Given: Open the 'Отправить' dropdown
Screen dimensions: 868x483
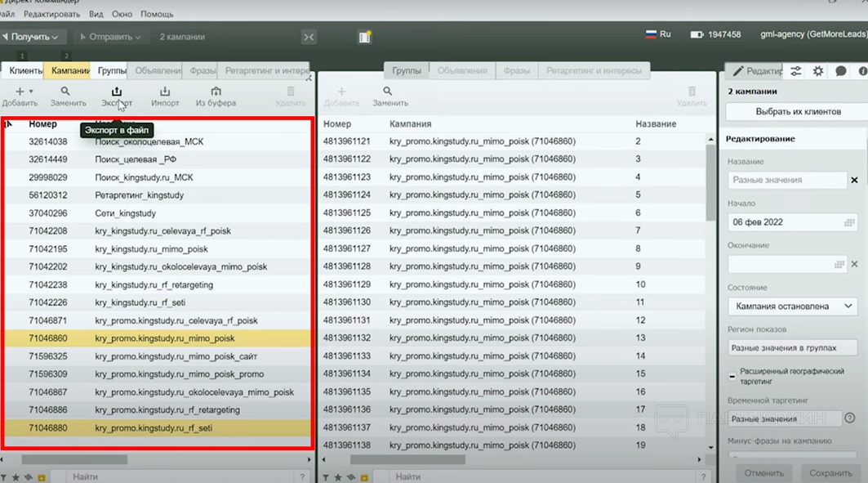Looking at the screenshot, I should point(109,37).
